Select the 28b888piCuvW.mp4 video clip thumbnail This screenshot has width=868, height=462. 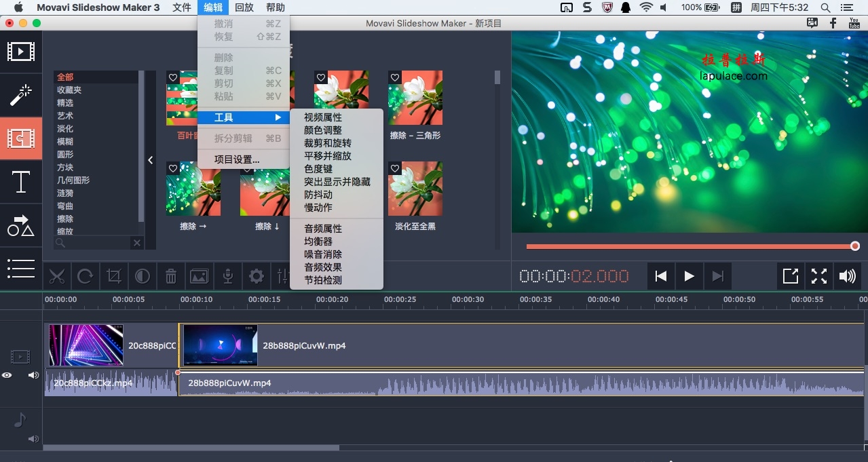click(x=221, y=345)
